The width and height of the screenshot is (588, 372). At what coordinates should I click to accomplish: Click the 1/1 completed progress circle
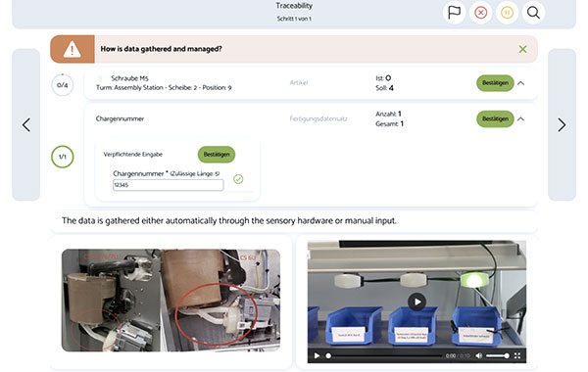coord(63,157)
